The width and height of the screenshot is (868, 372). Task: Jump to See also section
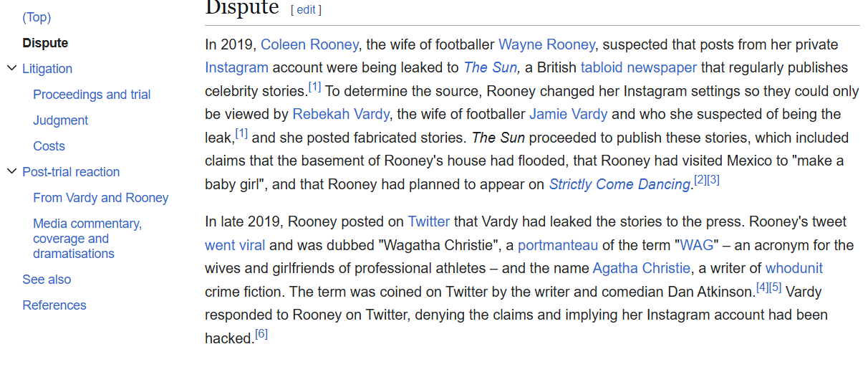pyautogui.click(x=47, y=280)
